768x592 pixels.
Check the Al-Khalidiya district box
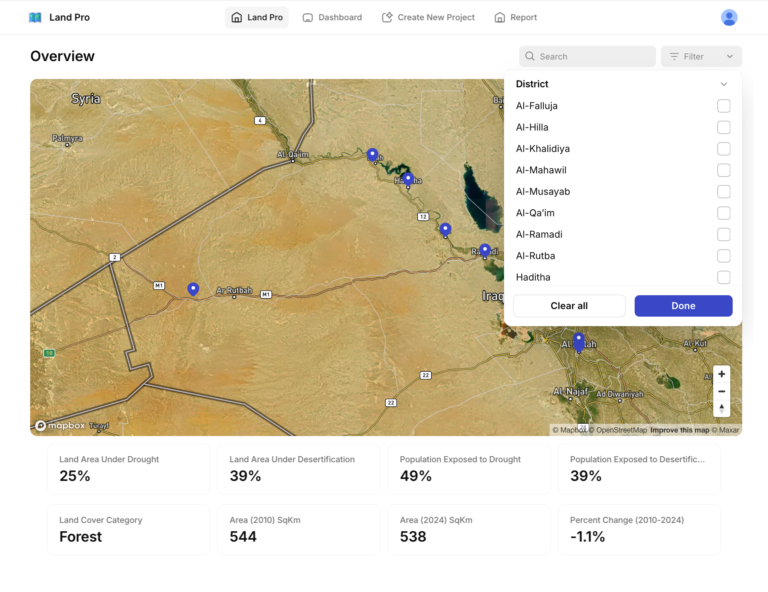point(723,149)
